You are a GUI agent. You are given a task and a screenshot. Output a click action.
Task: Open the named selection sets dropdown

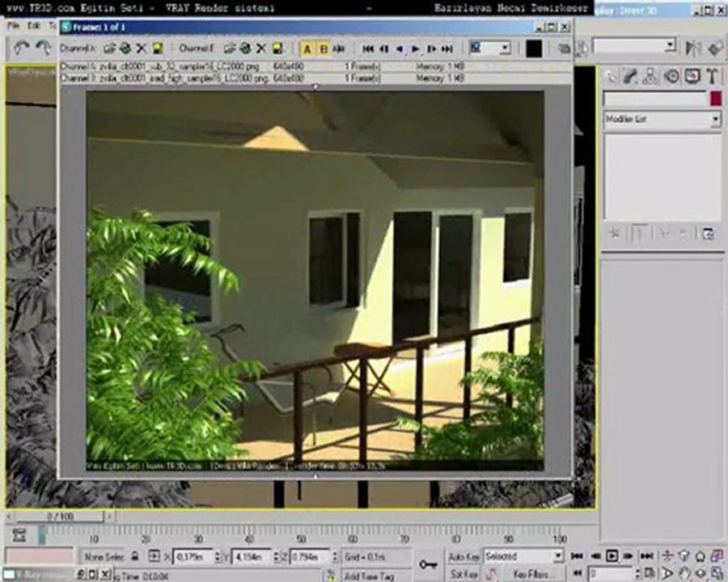point(670,45)
